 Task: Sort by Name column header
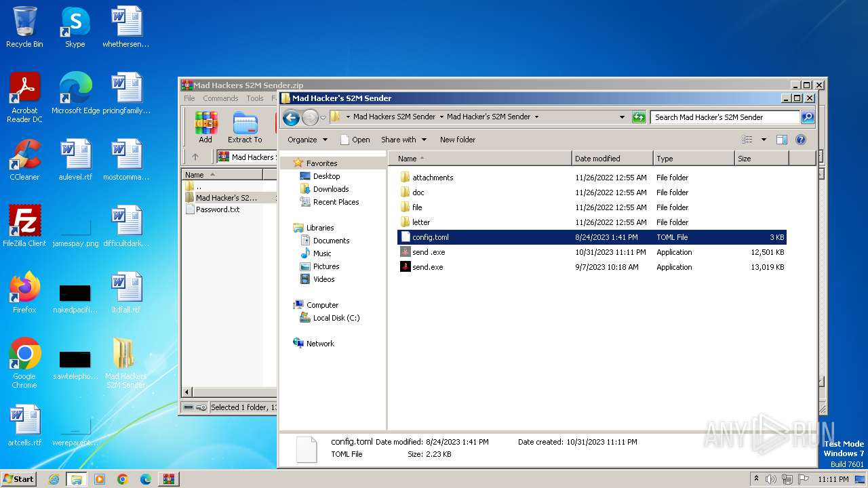coord(479,159)
